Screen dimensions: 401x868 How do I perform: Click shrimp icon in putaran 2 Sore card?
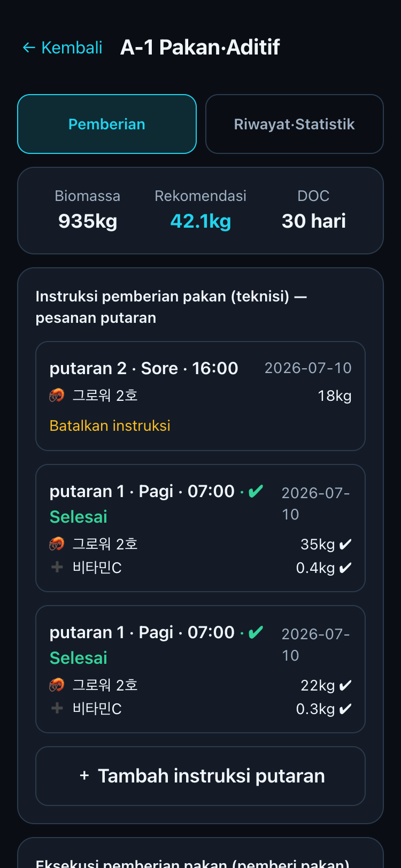pyautogui.click(x=57, y=396)
